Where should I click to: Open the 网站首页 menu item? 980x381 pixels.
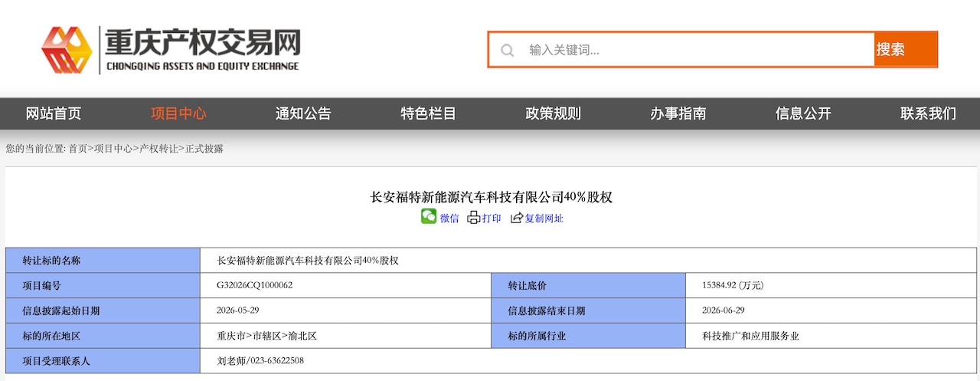click(x=54, y=113)
